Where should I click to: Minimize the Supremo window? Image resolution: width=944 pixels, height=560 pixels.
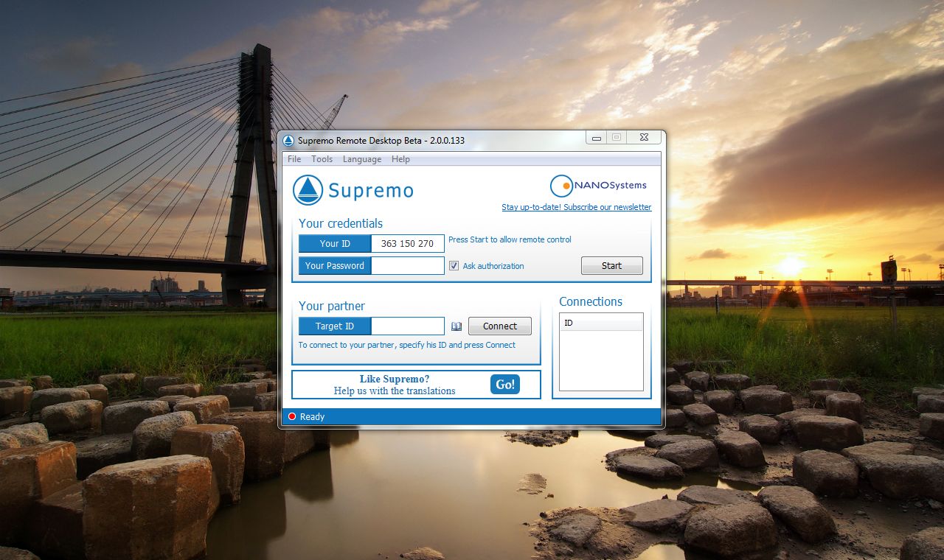(x=597, y=138)
